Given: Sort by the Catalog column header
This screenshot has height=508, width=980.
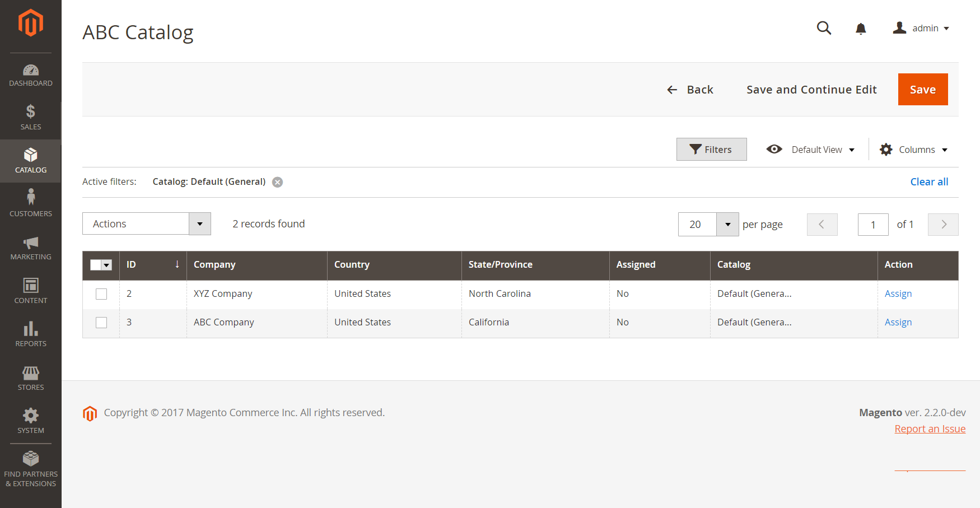Looking at the screenshot, I should coord(794,265).
